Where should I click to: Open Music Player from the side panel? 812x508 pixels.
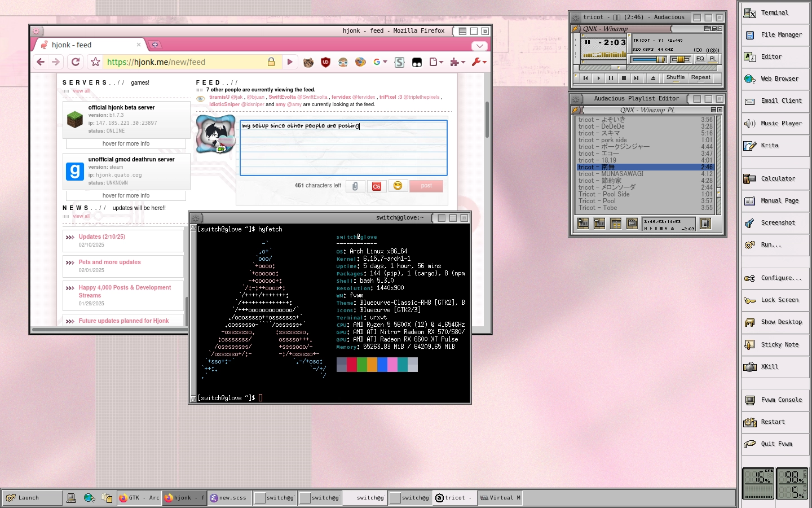[776, 123]
